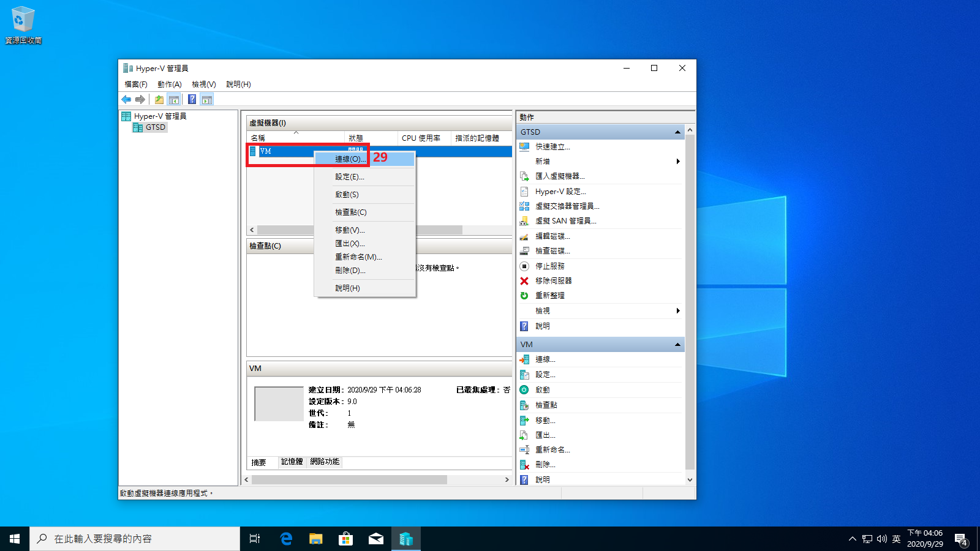Open Virtual Switch Manager (虛擬交換器管理員)
Image resolution: width=980 pixels, height=551 pixels.
click(567, 206)
